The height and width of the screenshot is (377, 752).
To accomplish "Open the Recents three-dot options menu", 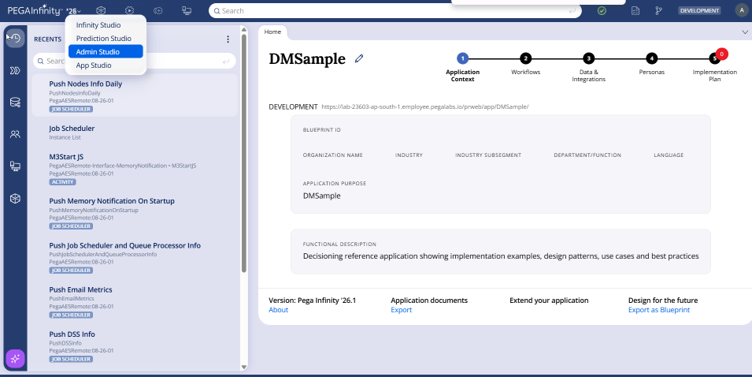I will pyautogui.click(x=228, y=39).
